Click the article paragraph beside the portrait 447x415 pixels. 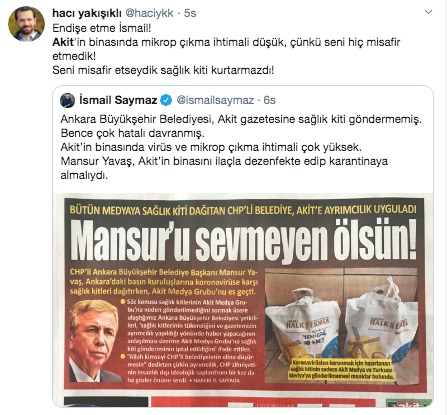(x=190, y=341)
